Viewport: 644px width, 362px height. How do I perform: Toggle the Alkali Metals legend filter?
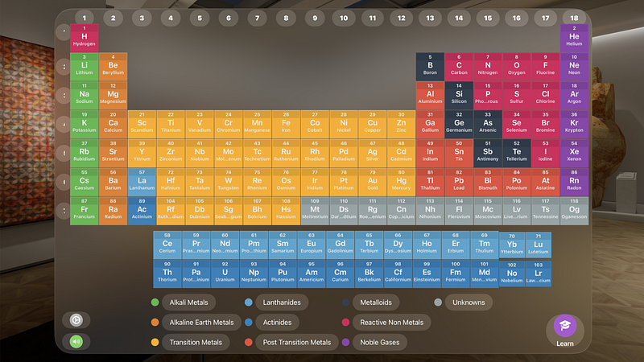188,302
